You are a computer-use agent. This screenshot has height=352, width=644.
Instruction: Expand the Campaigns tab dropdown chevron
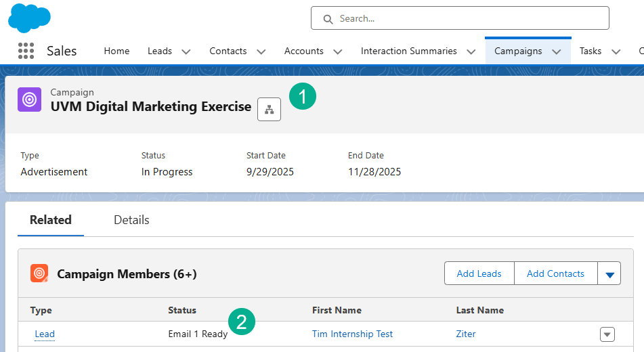click(x=557, y=51)
